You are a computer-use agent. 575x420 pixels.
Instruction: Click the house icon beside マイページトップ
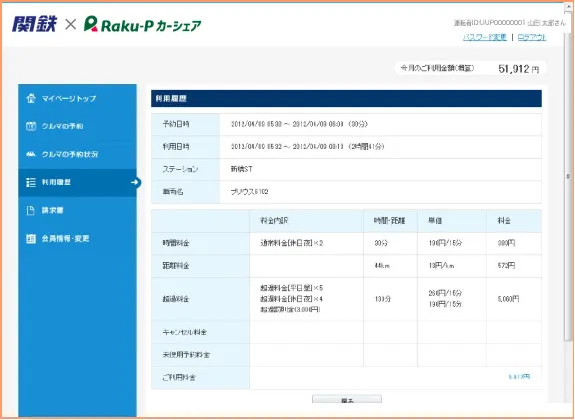(31, 98)
